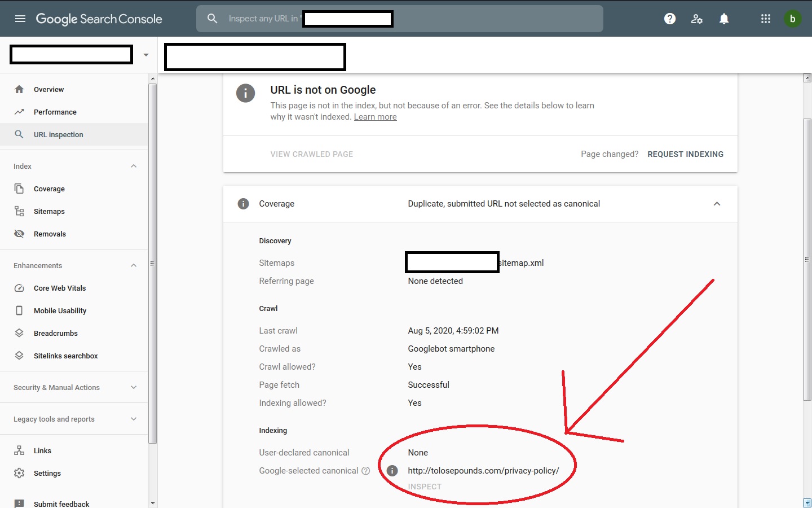Click the Sitemaps tree icon

pyautogui.click(x=19, y=211)
